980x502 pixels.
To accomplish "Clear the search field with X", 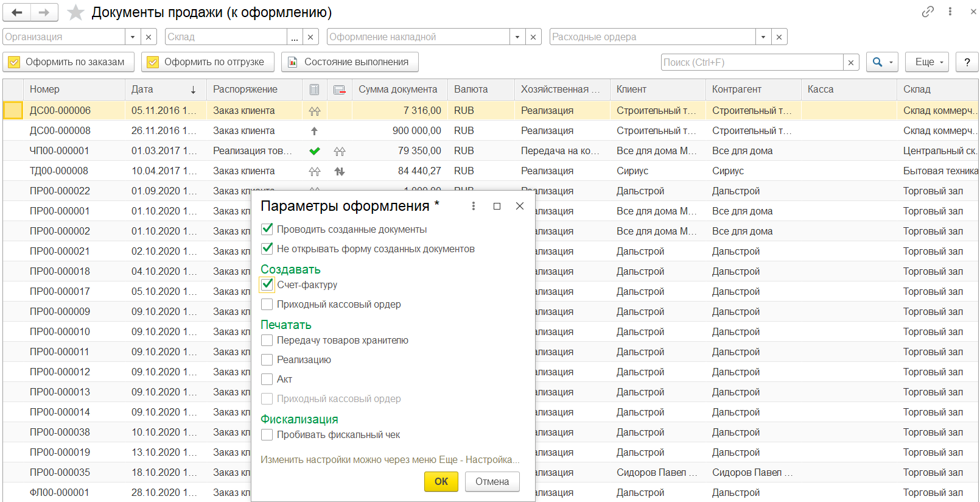I will (851, 62).
